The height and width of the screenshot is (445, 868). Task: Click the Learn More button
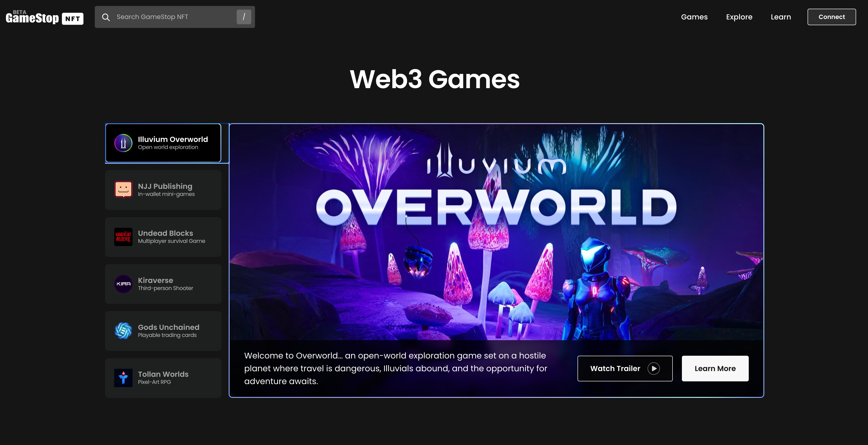715,369
